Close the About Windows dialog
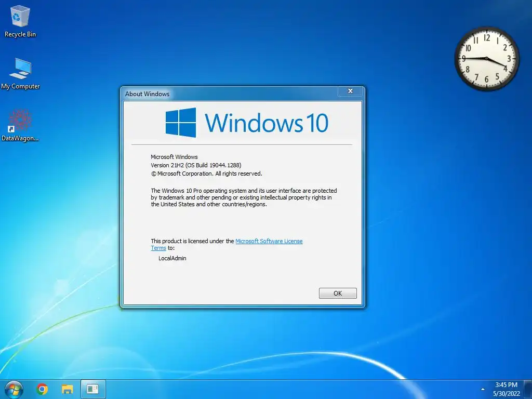The image size is (532, 399). 350,91
